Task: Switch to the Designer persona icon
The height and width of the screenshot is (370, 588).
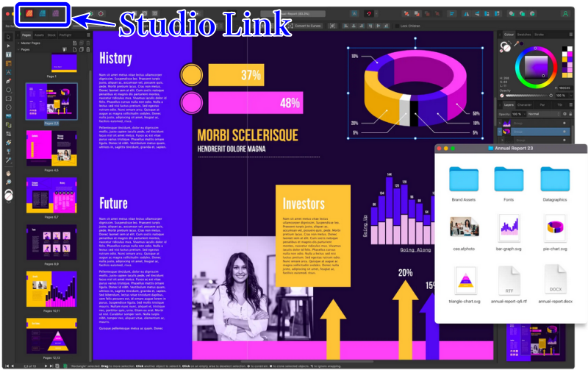Action: coord(43,14)
